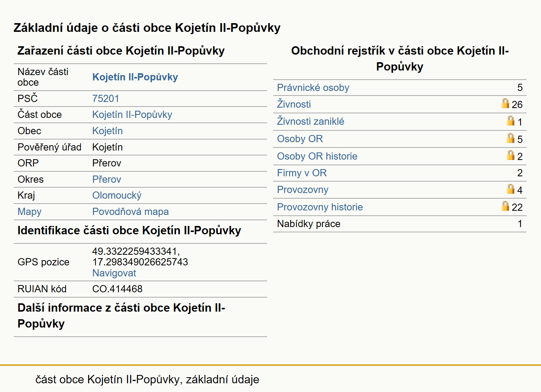Open the Povodňová mapa link
541x392 pixels.
131,212
